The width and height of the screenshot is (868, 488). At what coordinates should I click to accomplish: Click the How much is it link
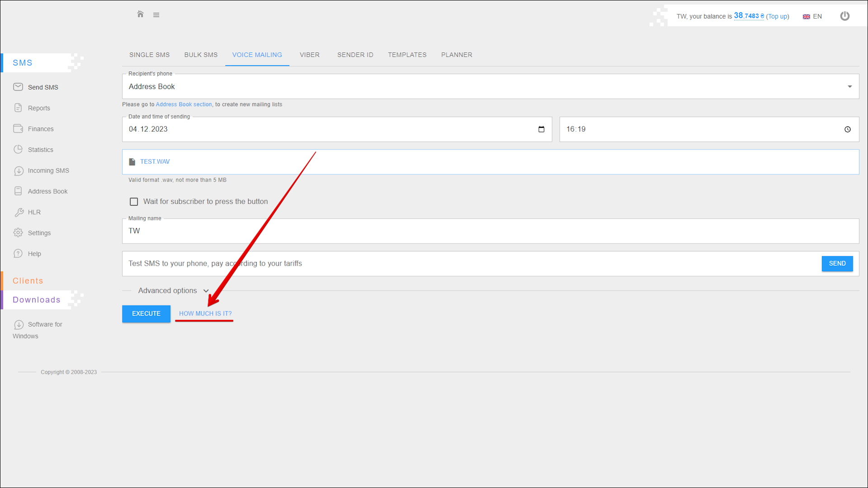205,314
